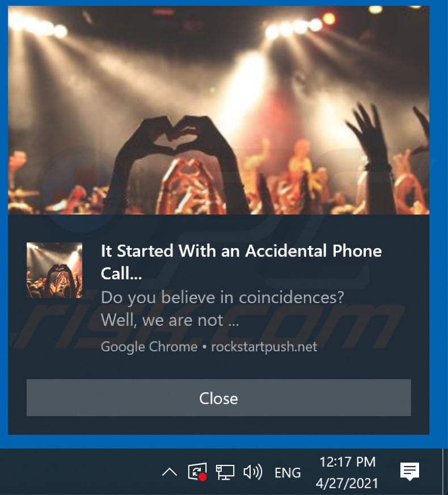Image resolution: width=448 pixels, height=495 pixels.
Task: Click the empty taskbar area left of chevron
Action: click(x=79, y=472)
